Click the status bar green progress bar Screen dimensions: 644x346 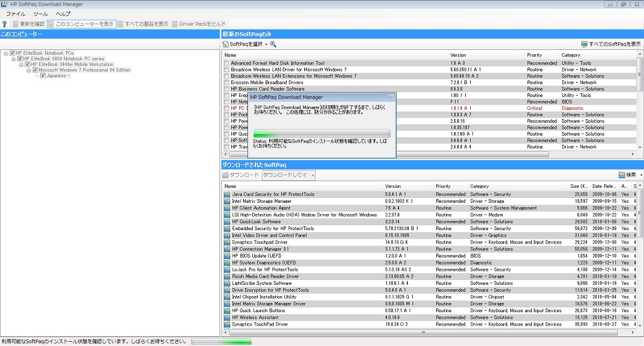[x=222, y=342]
